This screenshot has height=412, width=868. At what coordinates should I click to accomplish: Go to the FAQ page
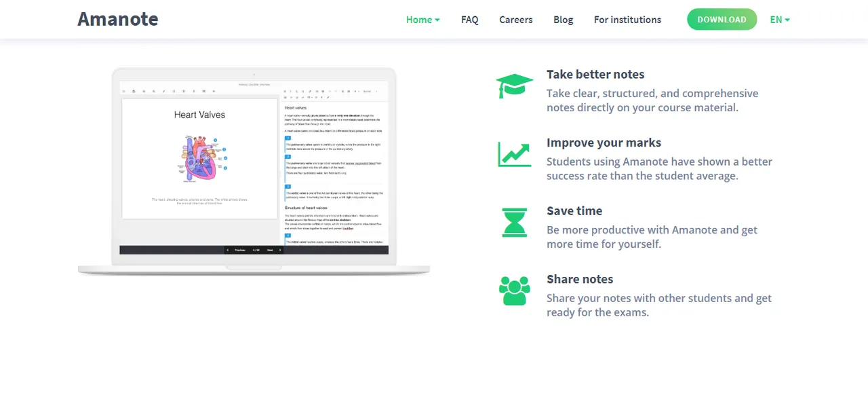point(469,20)
